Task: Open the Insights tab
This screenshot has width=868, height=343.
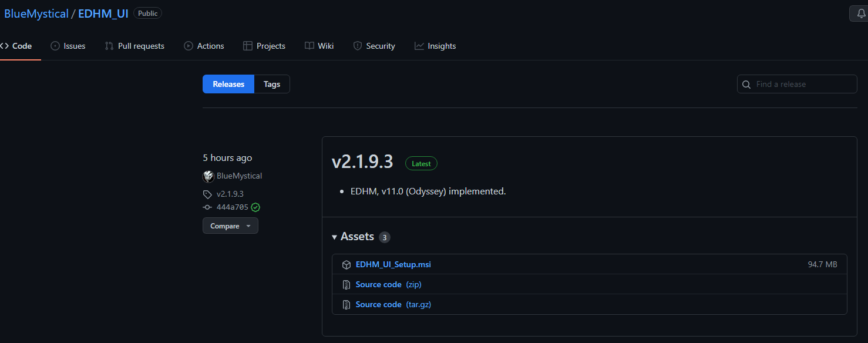Action: click(435, 46)
